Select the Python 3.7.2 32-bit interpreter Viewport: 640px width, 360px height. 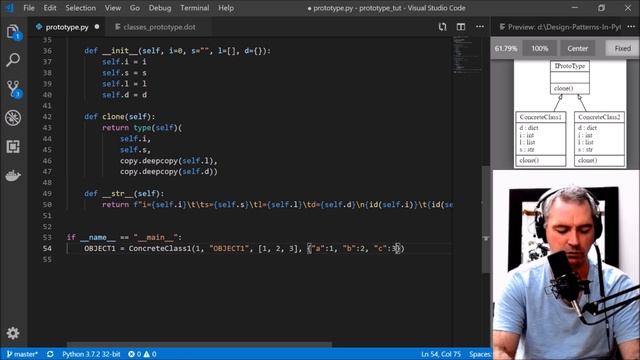point(91,354)
